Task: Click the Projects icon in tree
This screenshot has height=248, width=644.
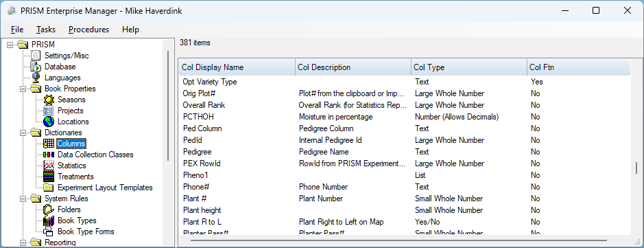Action: point(49,111)
